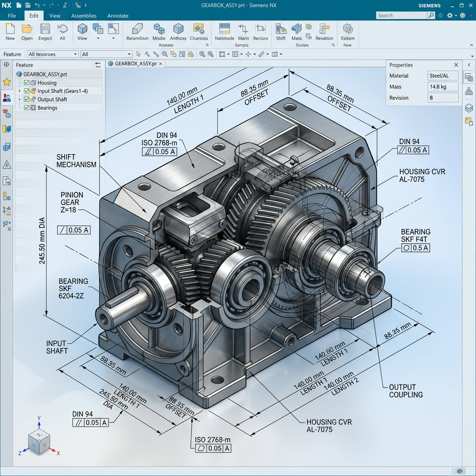
Task: Open the 'All besoroes' Feature filter dropdown
Action: [x=53, y=54]
